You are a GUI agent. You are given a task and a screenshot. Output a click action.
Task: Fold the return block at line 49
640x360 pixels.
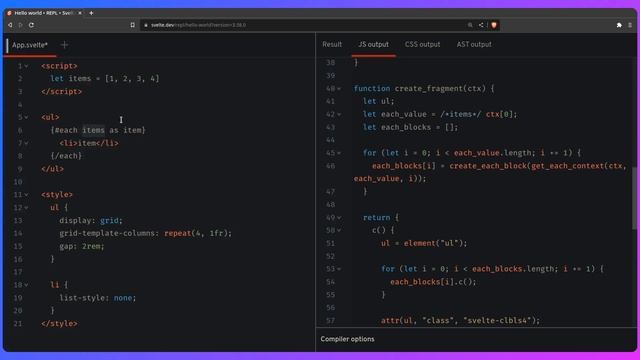(339, 218)
